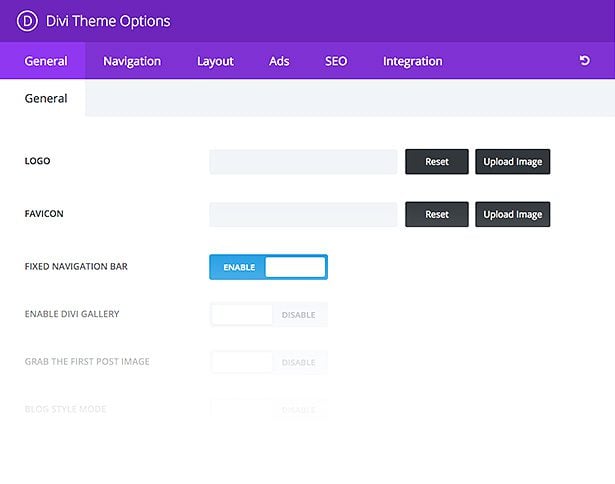Click the reset-to-defaults arrow icon
615x484 pixels.
point(584,60)
